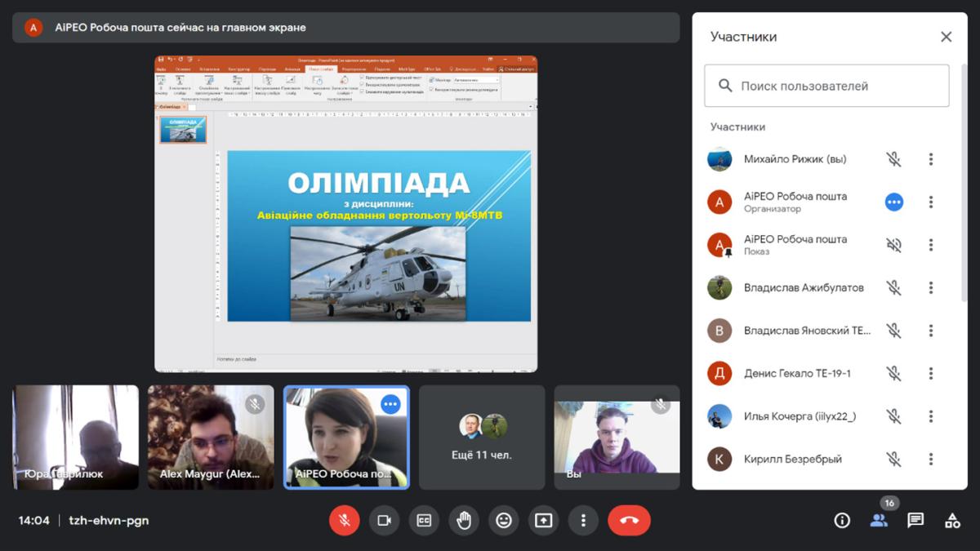Viewport: 980px width, 551px height.
Task: Click the present screen icon
Action: (x=543, y=520)
